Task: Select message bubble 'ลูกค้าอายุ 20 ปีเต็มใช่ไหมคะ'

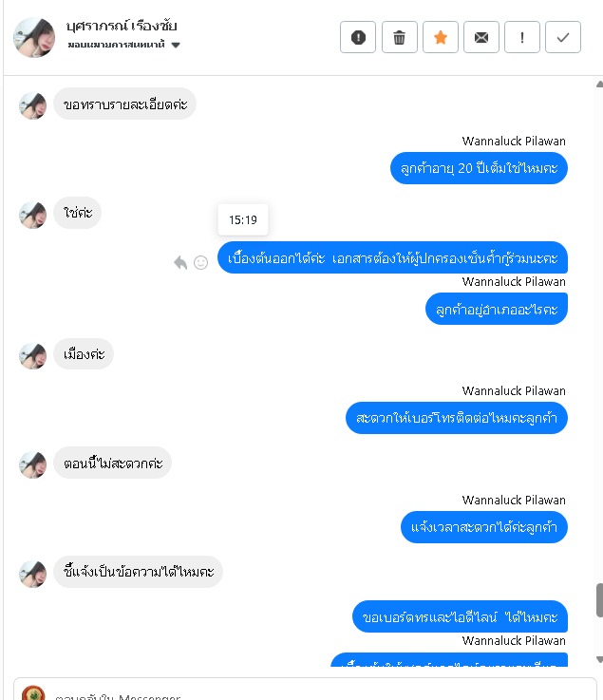Action: 479,168
